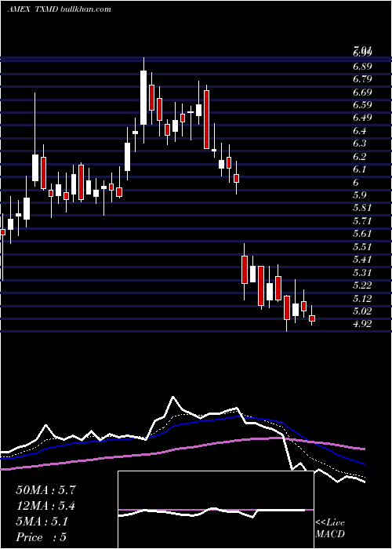The height and width of the screenshot is (549, 392).
Task: Select the 5.31 price level label
Action: click(362, 272)
